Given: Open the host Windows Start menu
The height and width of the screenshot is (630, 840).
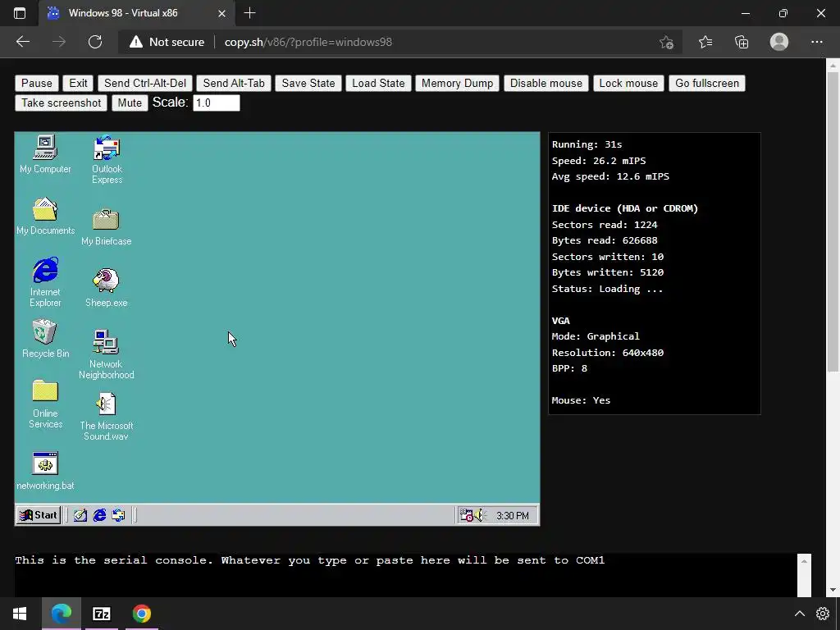Looking at the screenshot, I should (20, 614).
